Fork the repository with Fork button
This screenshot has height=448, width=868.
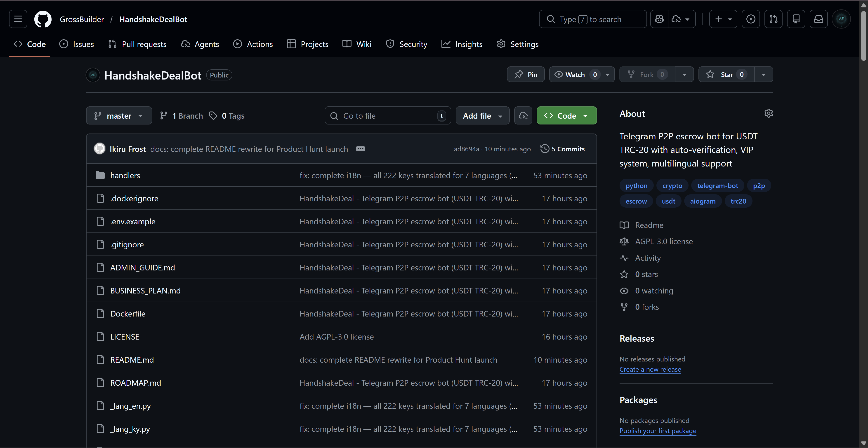647,74
